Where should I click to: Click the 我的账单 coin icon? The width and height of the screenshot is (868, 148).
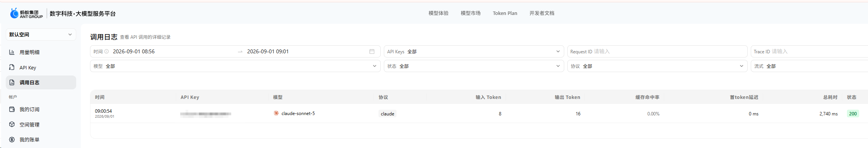tap(12, 140)
